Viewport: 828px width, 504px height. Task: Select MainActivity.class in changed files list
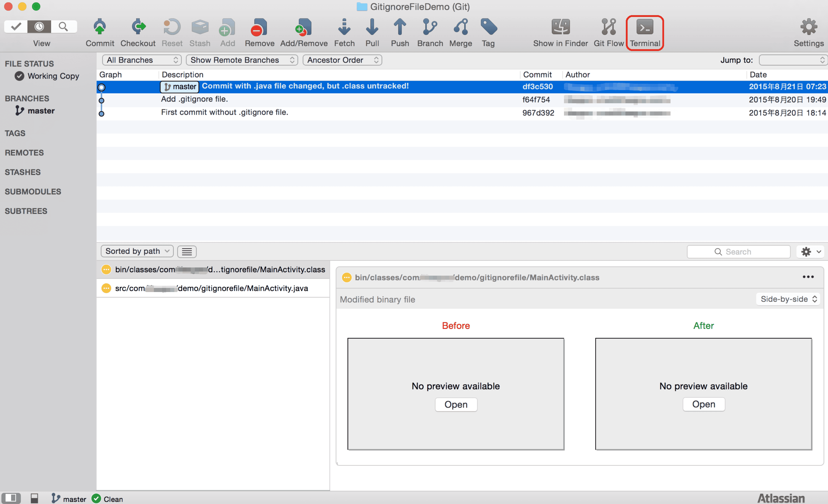point(213,269)
